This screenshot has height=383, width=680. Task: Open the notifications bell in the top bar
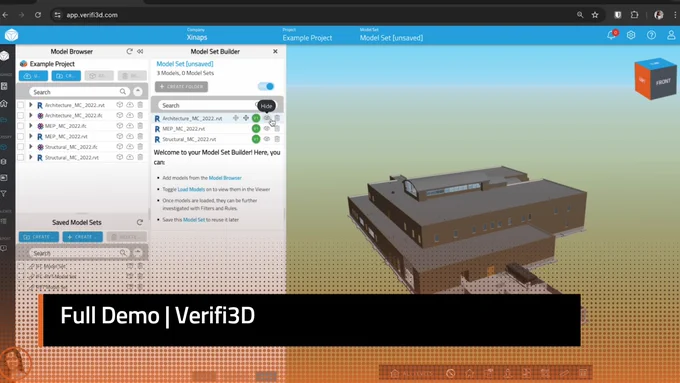coord(611,35)
